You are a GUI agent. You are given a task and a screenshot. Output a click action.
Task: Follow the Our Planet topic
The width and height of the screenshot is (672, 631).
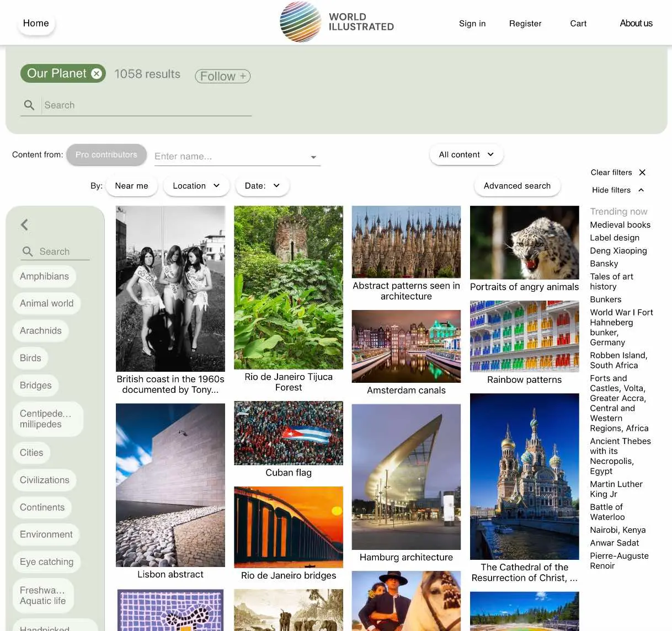(222, 76)
